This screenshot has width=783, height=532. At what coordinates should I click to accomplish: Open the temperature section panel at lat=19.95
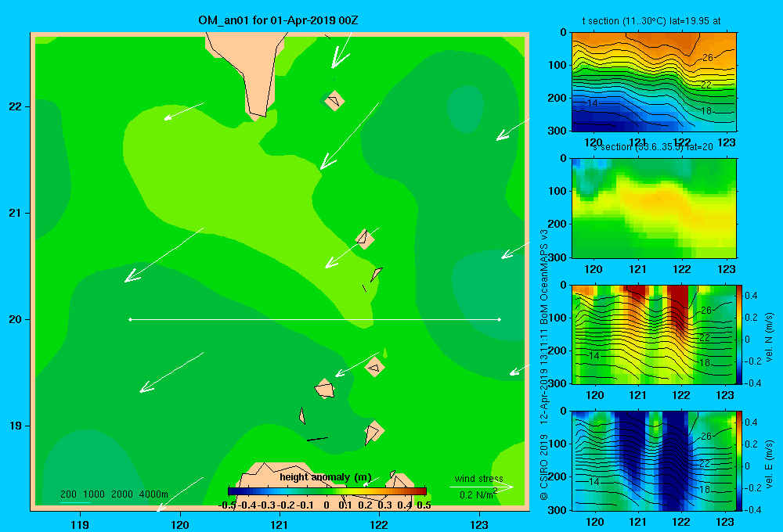(x=654, y=82)
